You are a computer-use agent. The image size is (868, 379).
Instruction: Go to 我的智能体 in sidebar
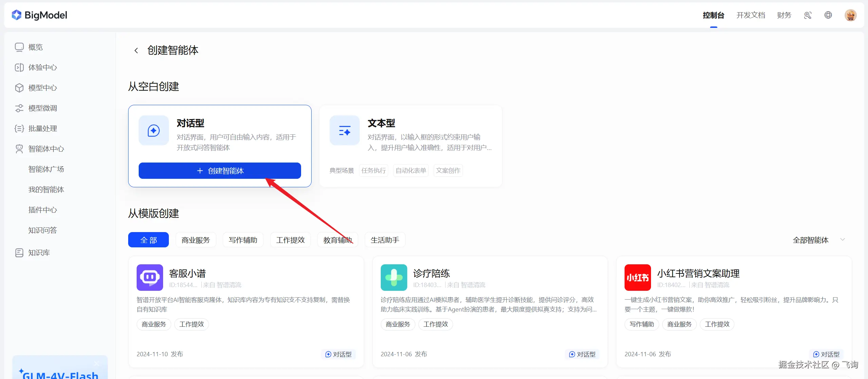click(46, 190)
